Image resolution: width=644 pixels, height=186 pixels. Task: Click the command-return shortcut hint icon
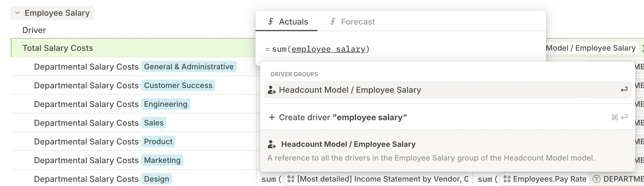tap(619, 117)
